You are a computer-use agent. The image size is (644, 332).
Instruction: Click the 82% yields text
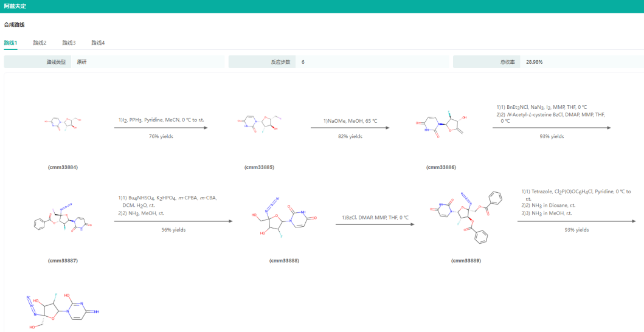pyautogui.click(x=350, y=136)
